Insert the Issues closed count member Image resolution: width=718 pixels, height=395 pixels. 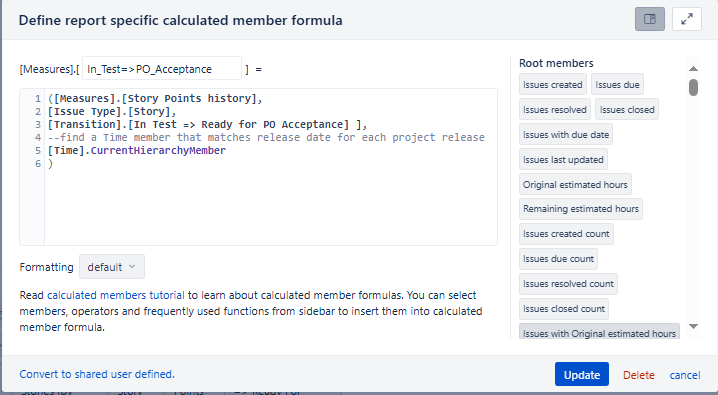[564, 309]
